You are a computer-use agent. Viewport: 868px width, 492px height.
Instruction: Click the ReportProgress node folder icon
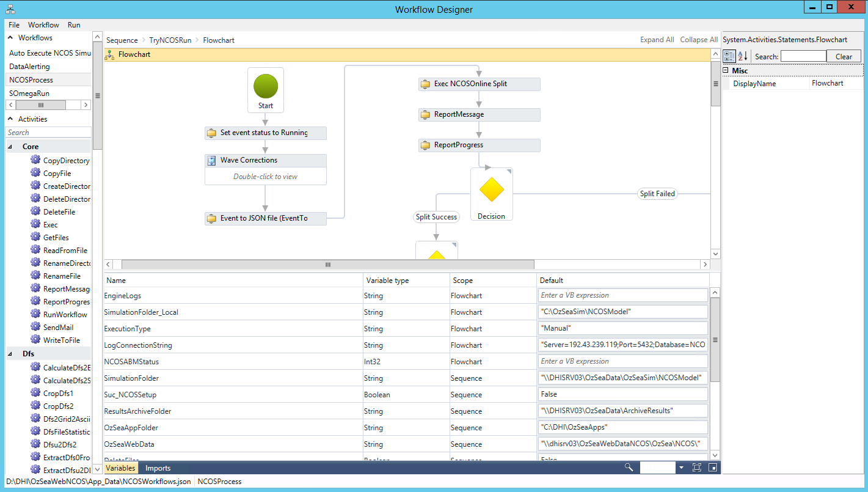click(426, 145)
